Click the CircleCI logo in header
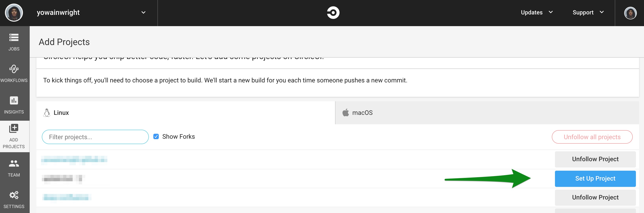 click(x=333, y=13)
